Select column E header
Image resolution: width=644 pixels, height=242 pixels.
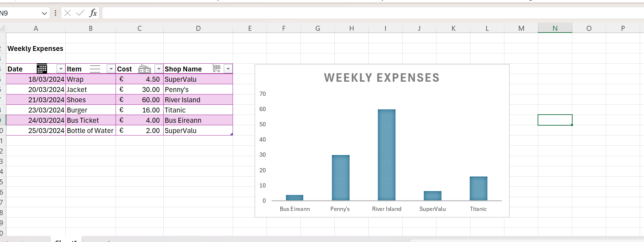(250, 28)
